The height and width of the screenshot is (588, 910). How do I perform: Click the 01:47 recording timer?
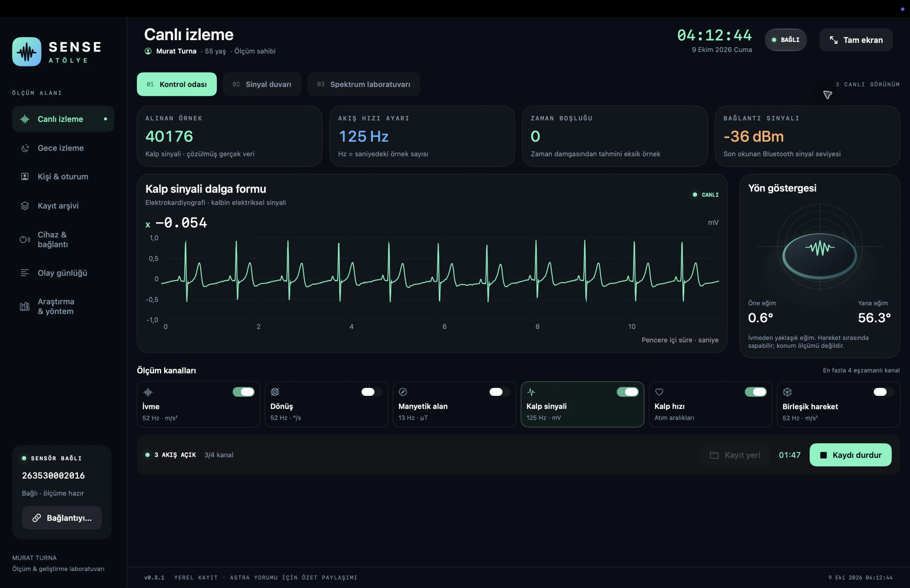[789, 455]
